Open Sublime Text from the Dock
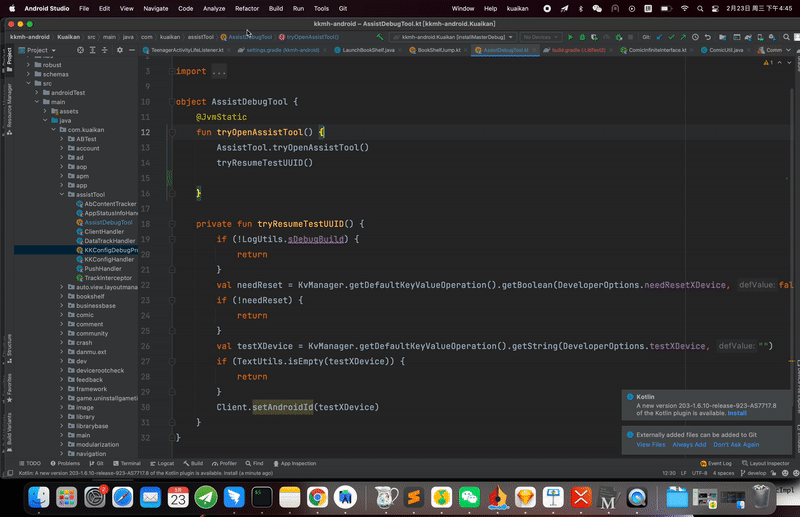 (x=414, y=497)
